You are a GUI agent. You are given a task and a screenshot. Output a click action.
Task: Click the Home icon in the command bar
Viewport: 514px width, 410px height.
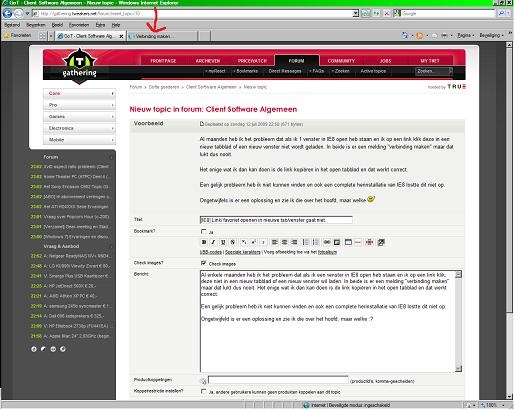[405, 35]
